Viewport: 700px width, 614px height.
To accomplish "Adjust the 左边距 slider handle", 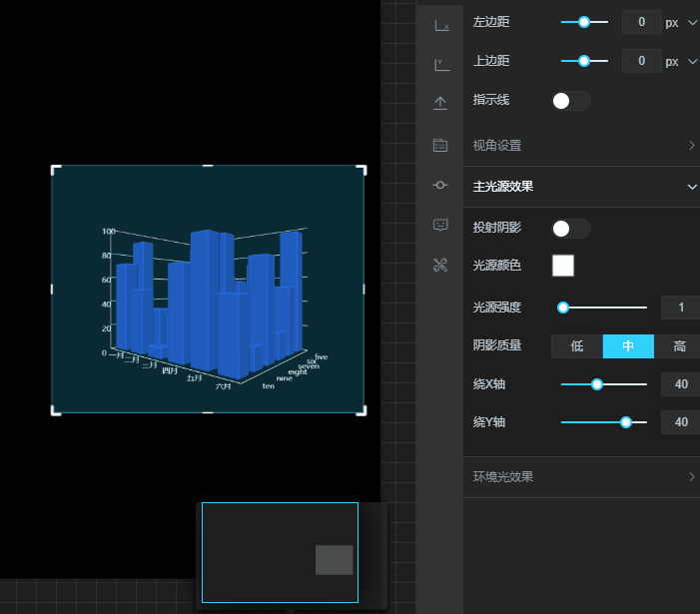I will 584,22.
